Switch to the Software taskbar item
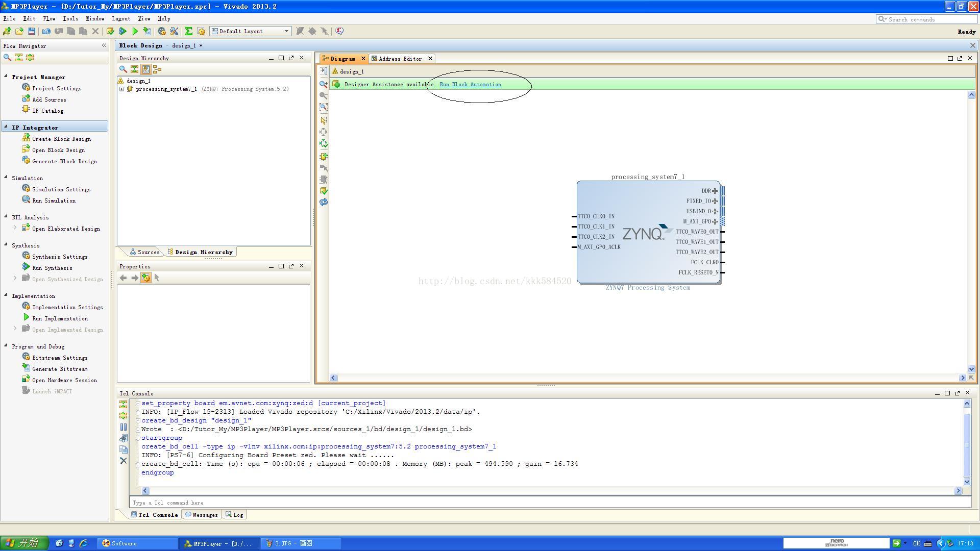This screenshot has width=980, height=551. pos(138,543)
